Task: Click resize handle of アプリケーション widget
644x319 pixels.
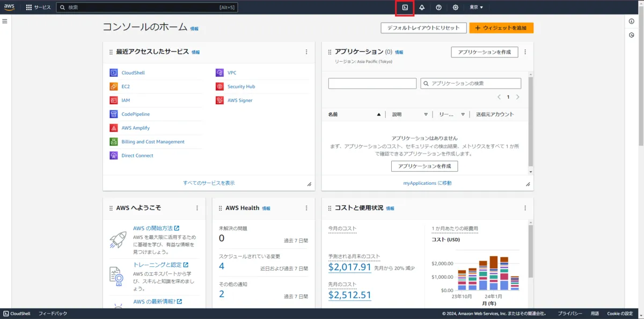Action: pos(528,184)
